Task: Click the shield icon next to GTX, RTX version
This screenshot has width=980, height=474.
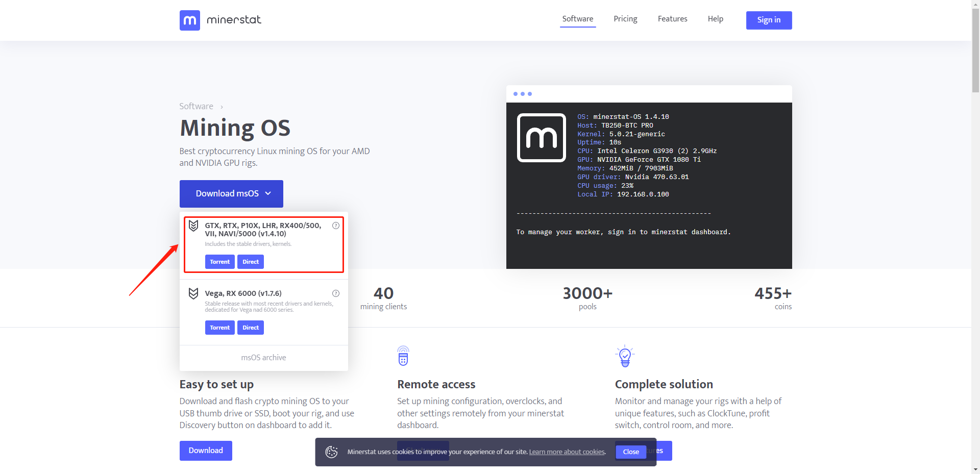Action: [x=193, y=226]
